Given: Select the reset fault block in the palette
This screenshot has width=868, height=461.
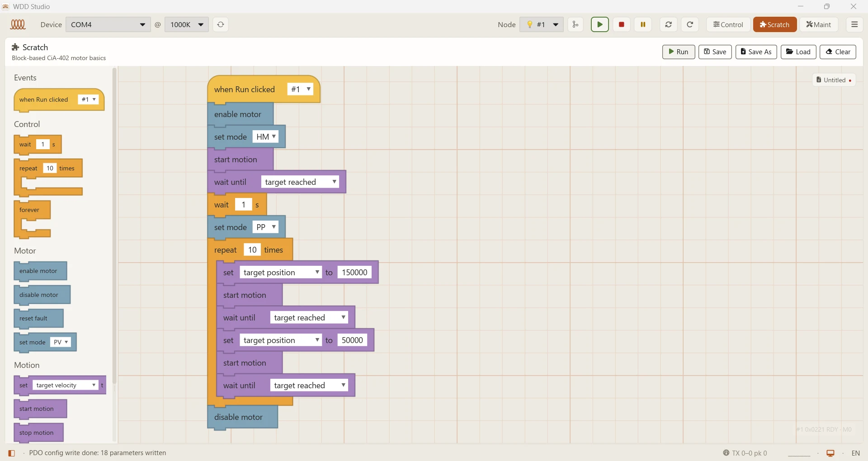Looking at the screenshot, I should (39, 319).
